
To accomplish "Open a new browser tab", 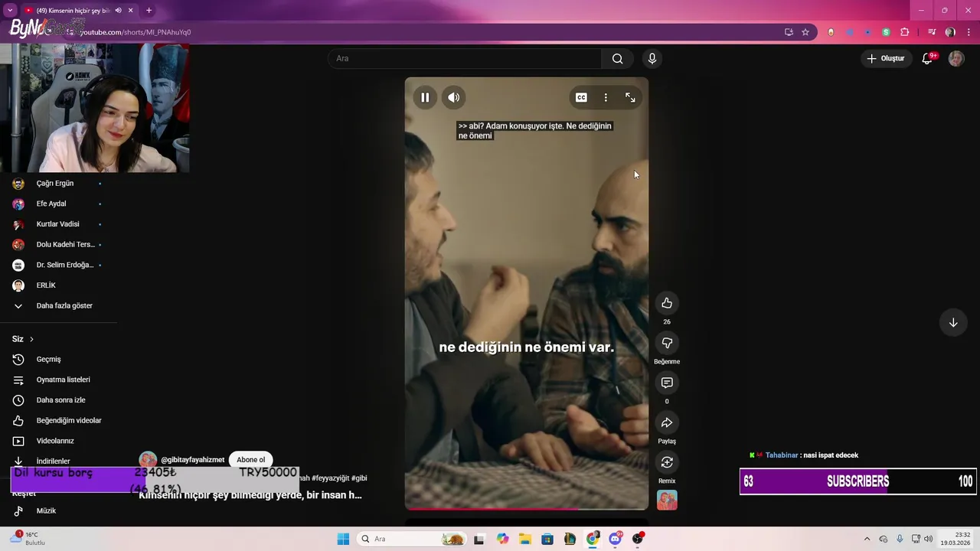I will pos(149,11).
